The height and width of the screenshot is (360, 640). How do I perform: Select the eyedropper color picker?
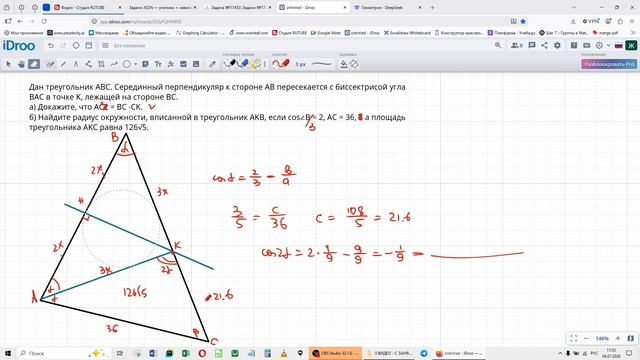212,64
